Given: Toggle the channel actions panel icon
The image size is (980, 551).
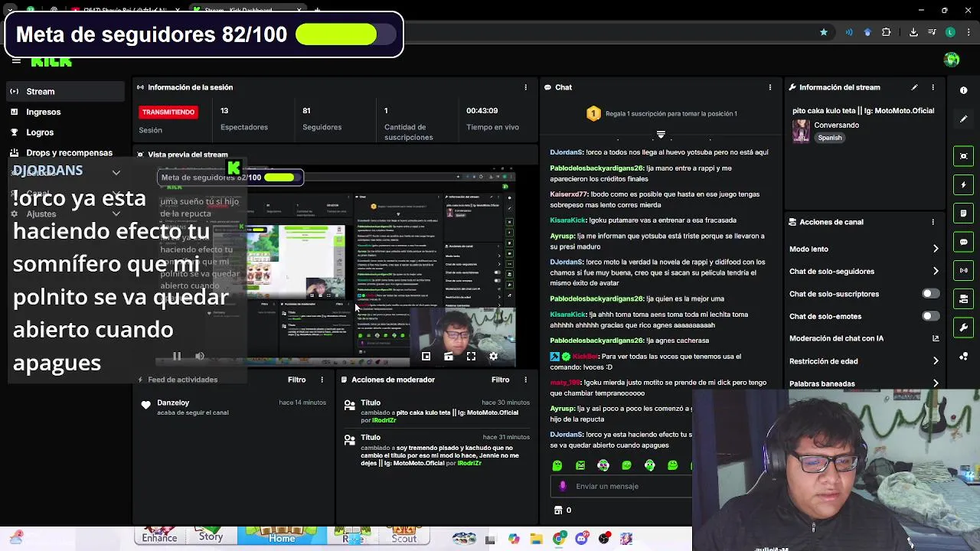Looking at the screenshot, I should (963, 299).
